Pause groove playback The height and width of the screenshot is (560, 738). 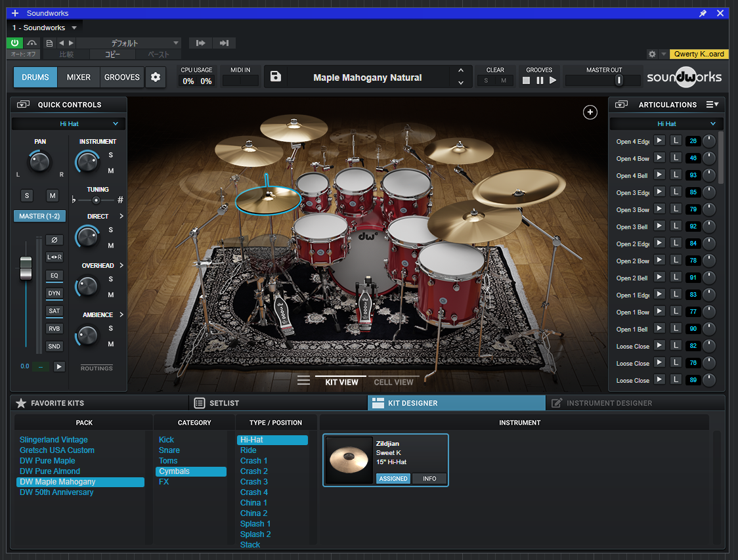point(540,81)
